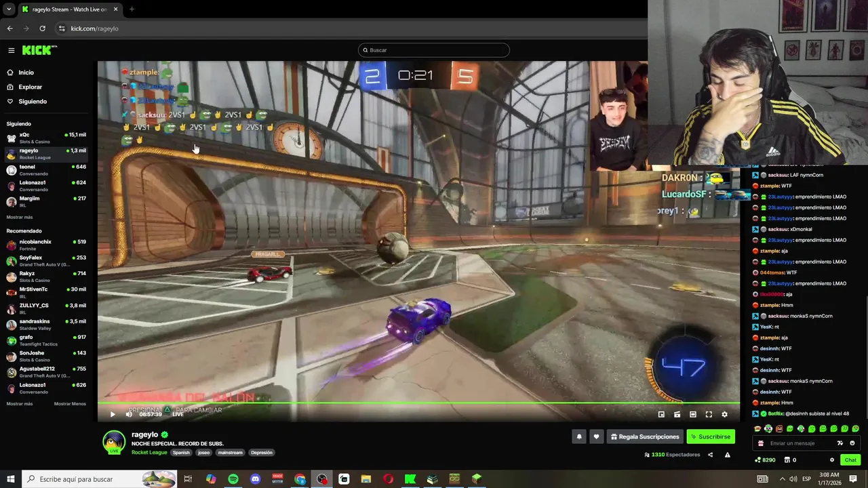Image resolution: width=868 pixels, height=488 pixels.
Task: Open system volume control
Action: [793, 479]
